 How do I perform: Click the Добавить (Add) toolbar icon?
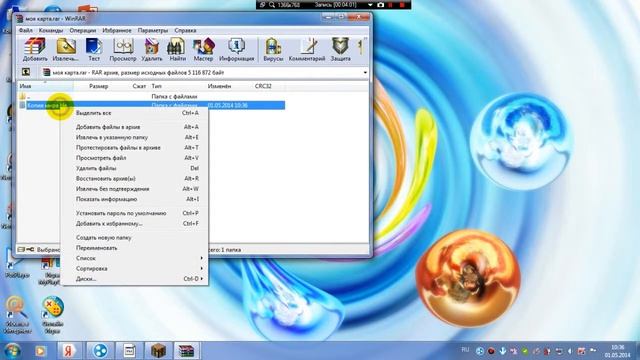click(35, 49)
